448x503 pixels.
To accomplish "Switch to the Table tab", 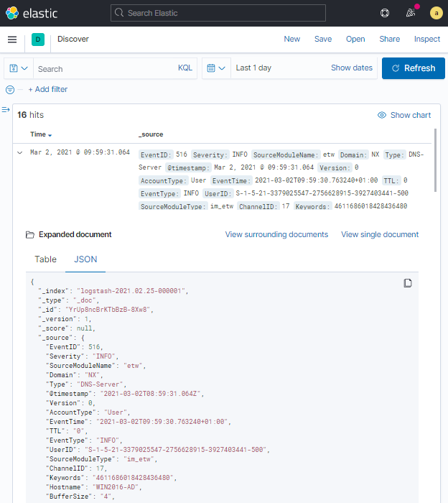I will (46, 259).
